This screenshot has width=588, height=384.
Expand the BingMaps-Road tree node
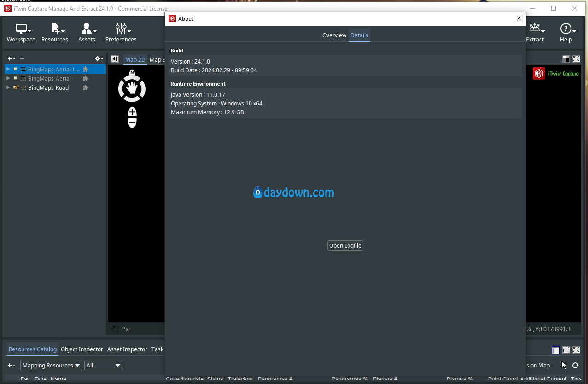click(x=8, y=87)
